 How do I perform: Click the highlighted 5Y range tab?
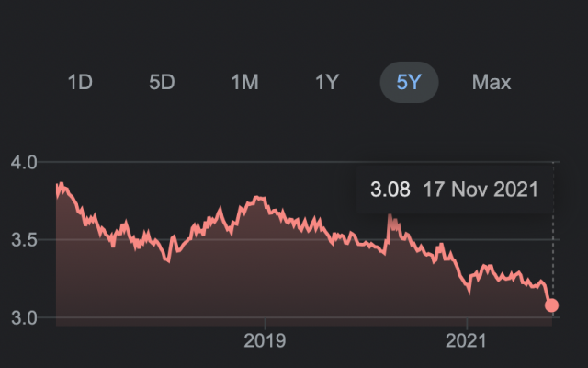(x=409, y=82)
